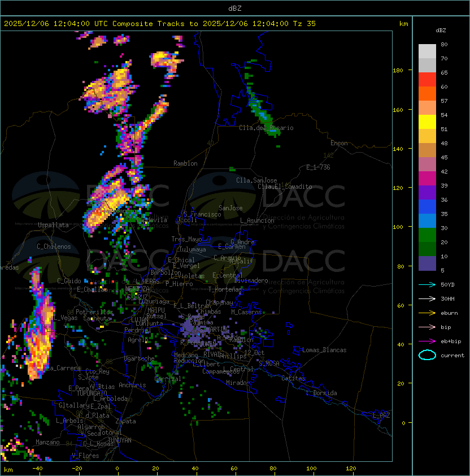This screenshot has width=470, height=476.
Task: Click the 'Mirador' map label
Action: coord(238,383)
